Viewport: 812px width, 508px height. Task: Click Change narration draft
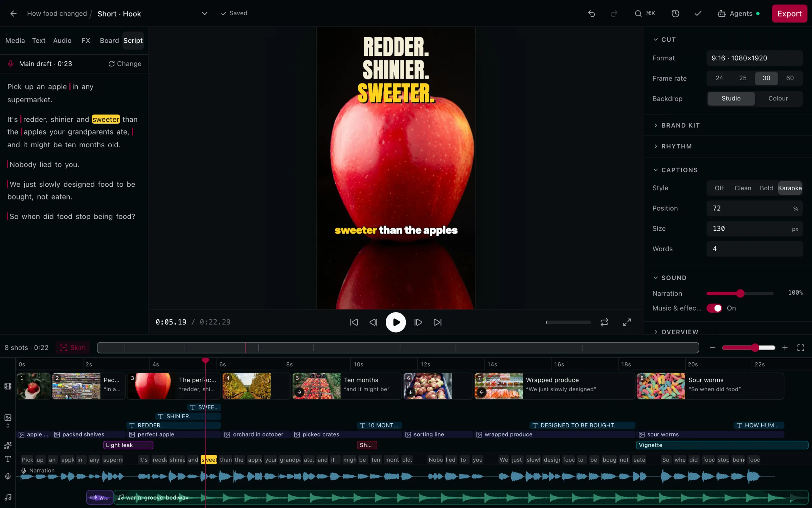coord(125,64)
